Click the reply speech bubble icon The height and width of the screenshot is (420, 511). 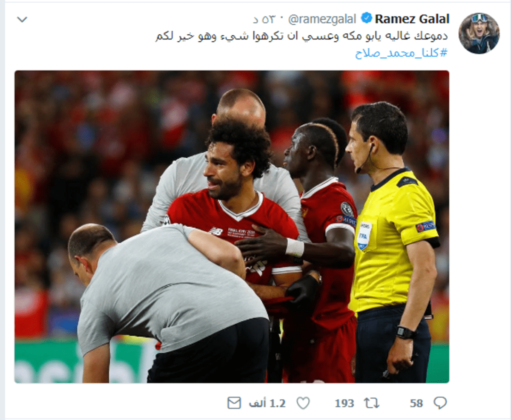[x=440, y=403]
